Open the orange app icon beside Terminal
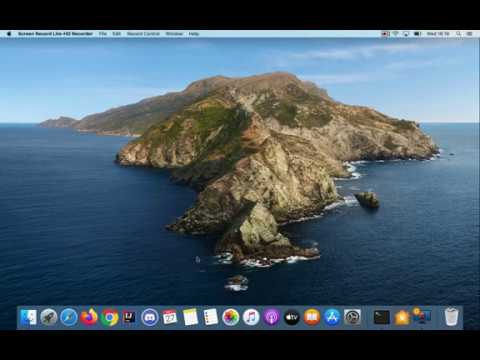 (402, 317)
